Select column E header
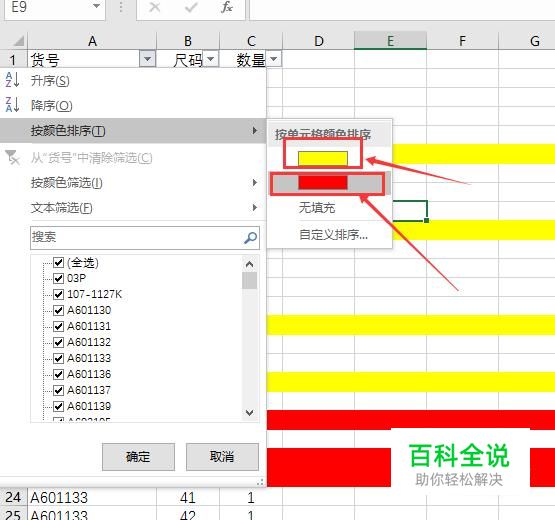Viewport: 555px width, 520px height. point(390,41)
